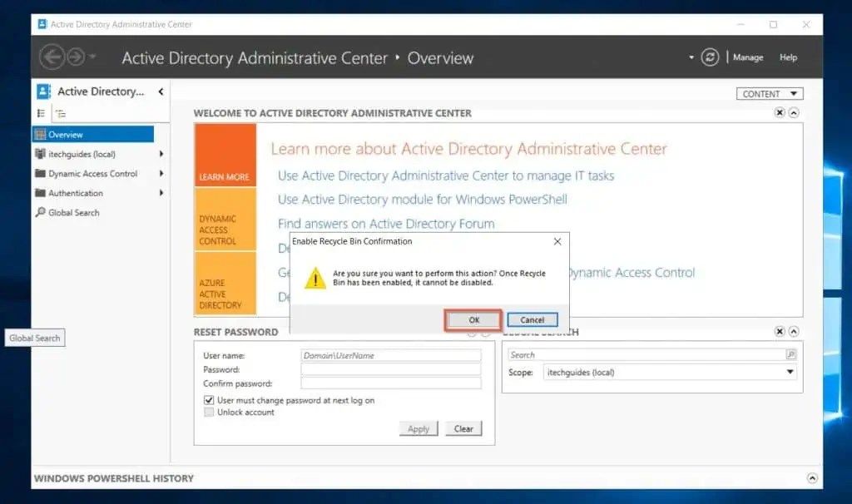The height and width of the screenshot is (504, 852).
Task: Select the LEARN MORE tab
Action: [225, 155]
